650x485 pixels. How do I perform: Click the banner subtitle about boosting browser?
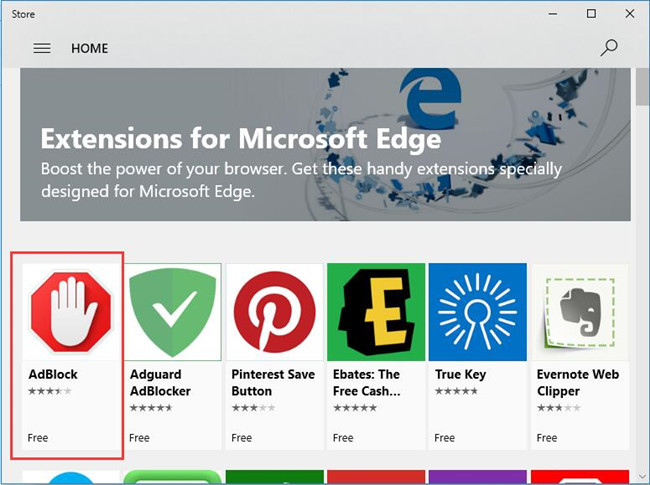[x=301, y=180]
